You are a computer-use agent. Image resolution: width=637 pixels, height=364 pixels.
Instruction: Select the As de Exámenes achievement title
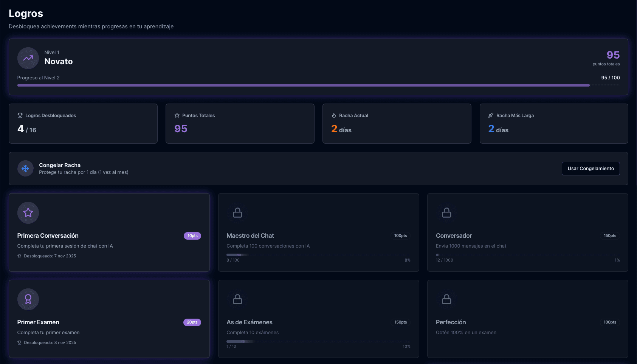click(x=250, y=322)
